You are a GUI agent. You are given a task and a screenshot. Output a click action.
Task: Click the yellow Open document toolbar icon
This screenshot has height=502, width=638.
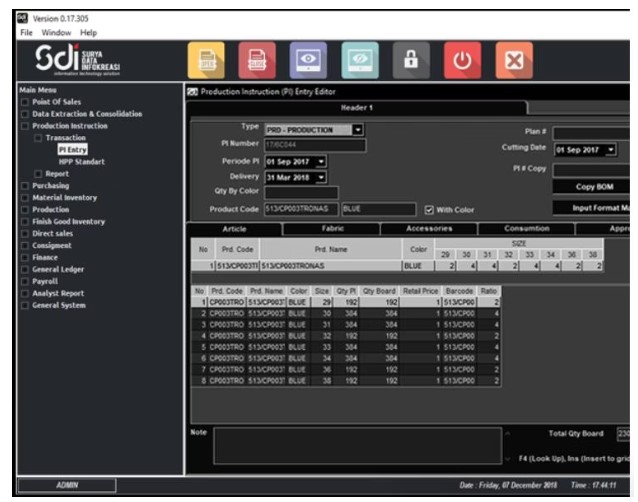(206, 60)
